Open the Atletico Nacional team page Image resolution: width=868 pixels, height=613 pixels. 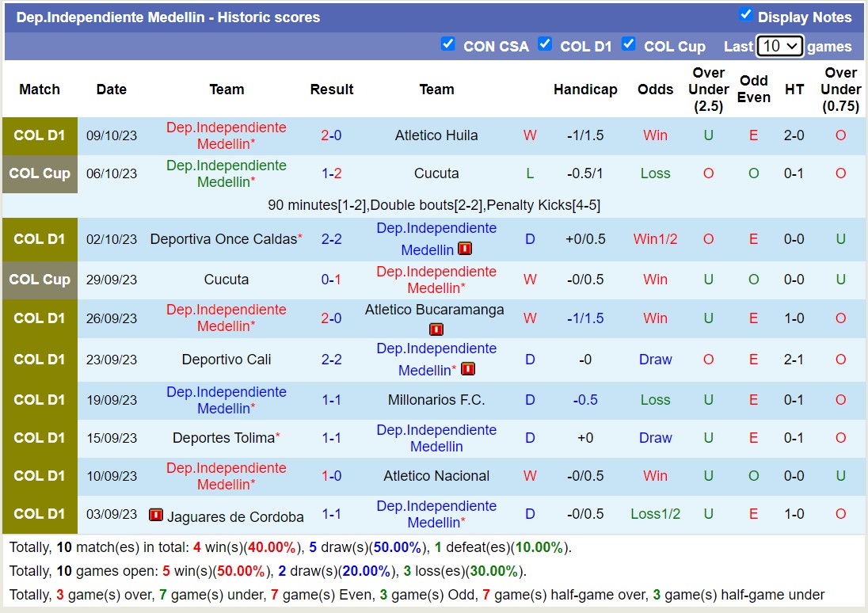pos(436,476)
